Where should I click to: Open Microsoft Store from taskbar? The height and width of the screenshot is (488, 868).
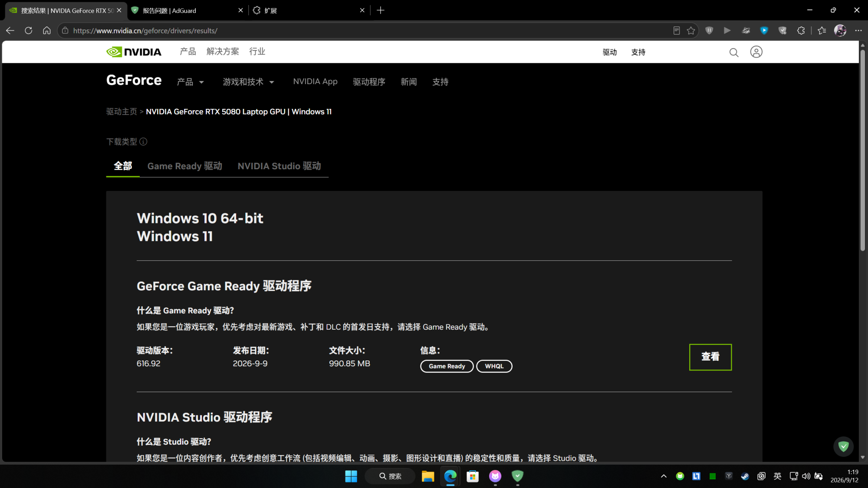pos(473,476)
